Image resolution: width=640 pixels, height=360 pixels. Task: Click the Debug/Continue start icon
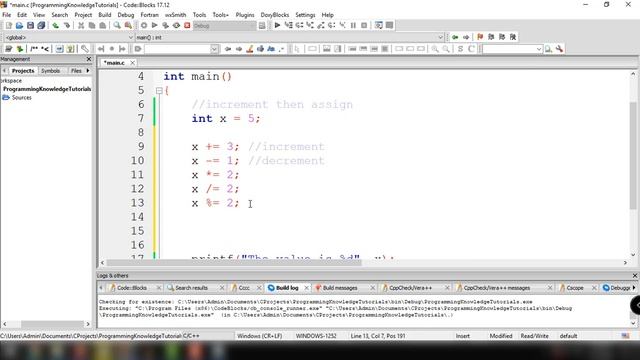click(x=277, y=25)
